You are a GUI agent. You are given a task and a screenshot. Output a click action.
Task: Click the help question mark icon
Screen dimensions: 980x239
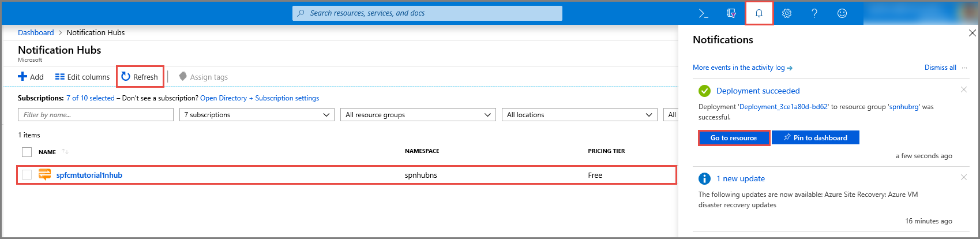[814, 13]
